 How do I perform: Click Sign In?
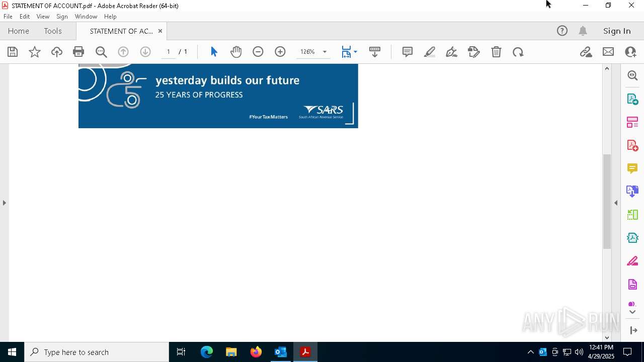pos(617,31)
